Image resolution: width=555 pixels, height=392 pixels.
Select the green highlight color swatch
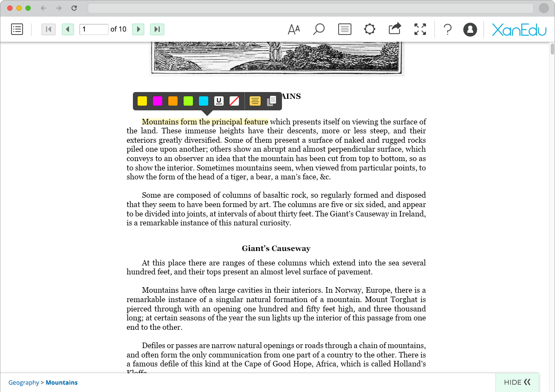pos(188,101)
